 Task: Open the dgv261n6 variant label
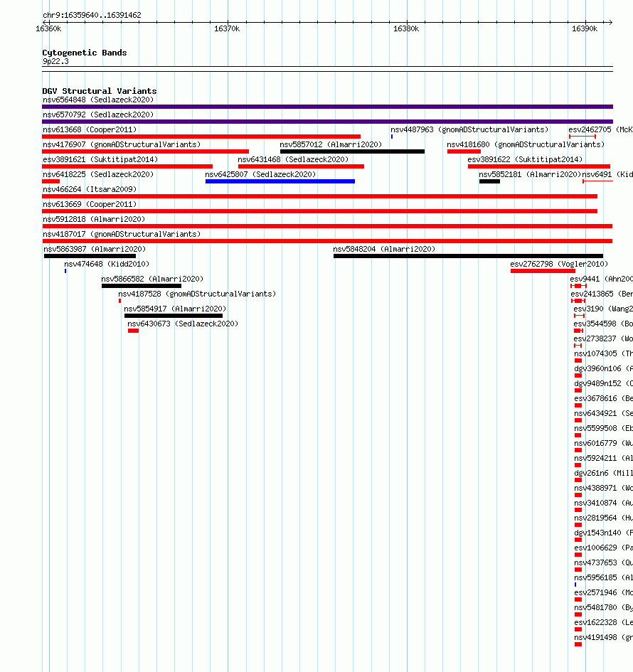603,473
